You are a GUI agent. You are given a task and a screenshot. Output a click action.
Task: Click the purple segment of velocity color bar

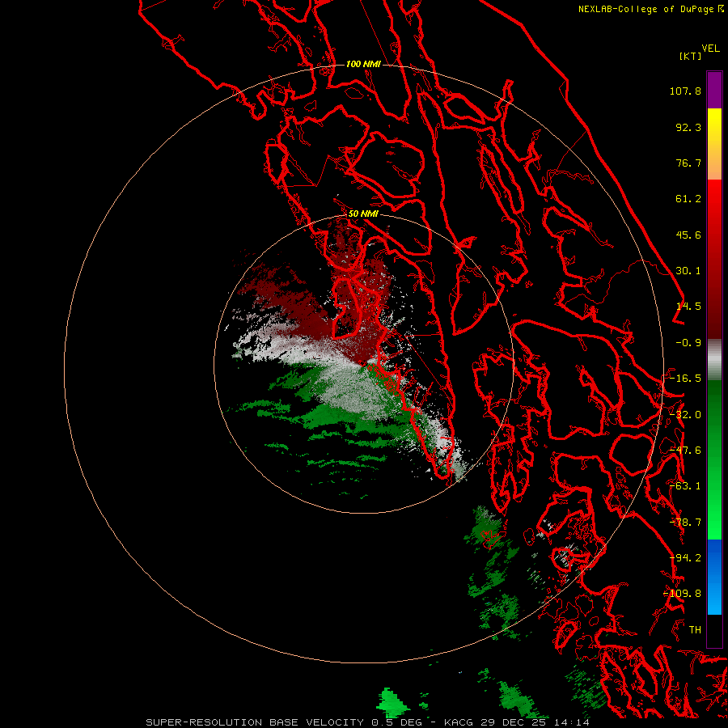click(714, 90)
